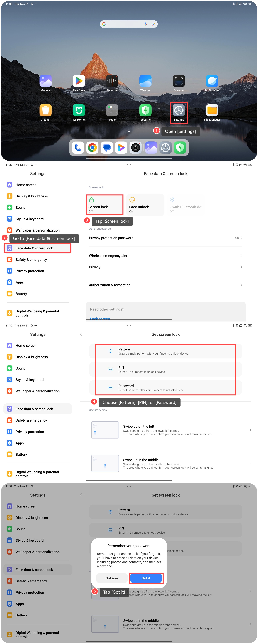Open Swipe up on the left demo
258x644 pixels.
(x=171, y=430)
